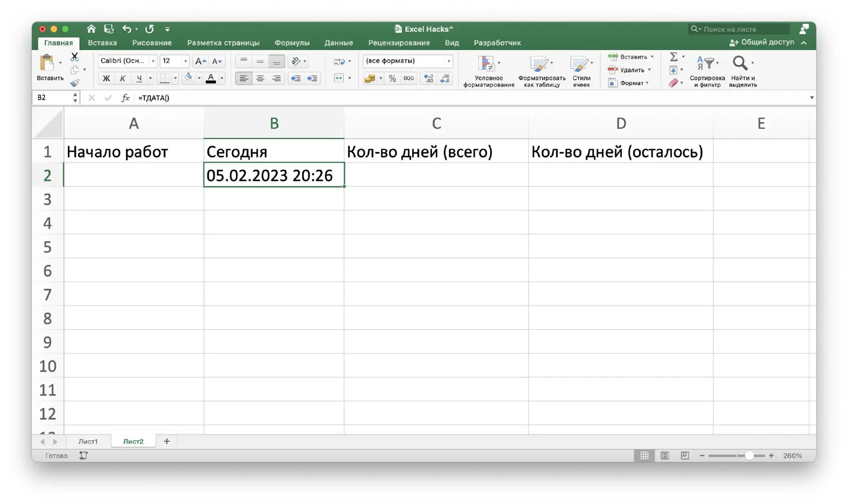Click the Вставить paste button

pos(50,68)
